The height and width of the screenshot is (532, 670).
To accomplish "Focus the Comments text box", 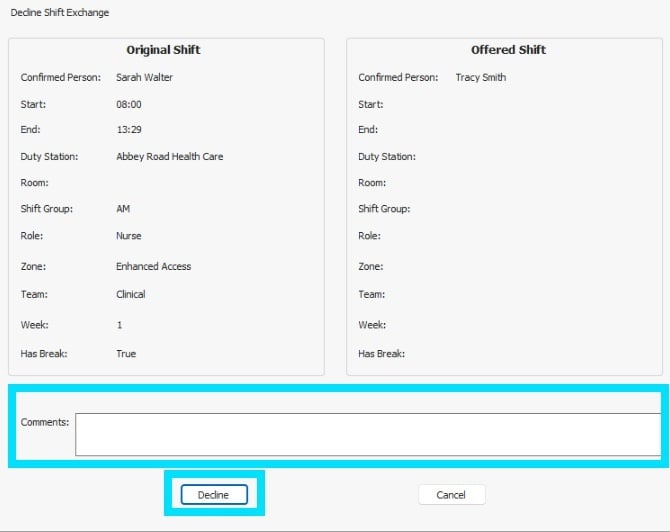I will (x=367, y=434).
